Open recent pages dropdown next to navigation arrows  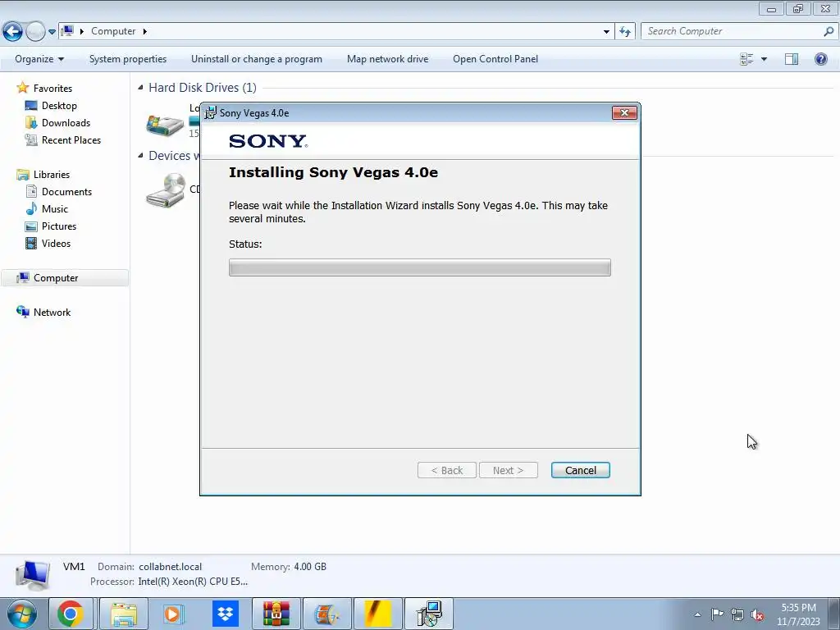pos(52,32)
